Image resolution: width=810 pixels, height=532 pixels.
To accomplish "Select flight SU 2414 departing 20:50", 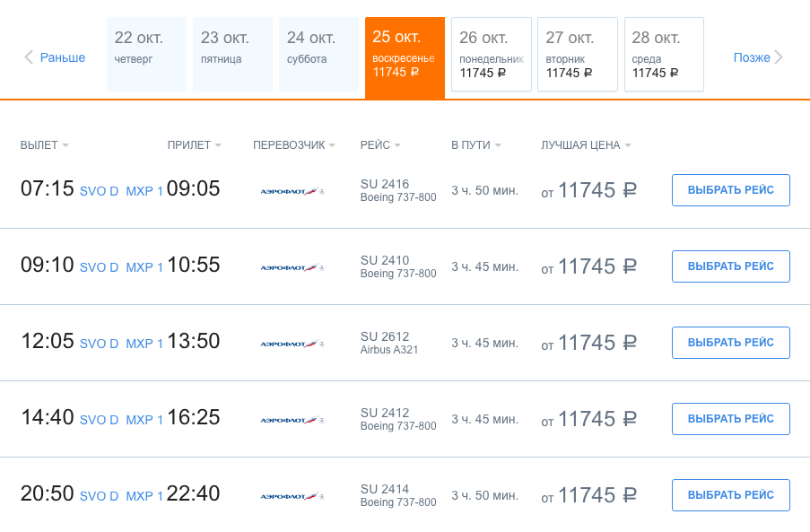I will [x=730, y=495].
